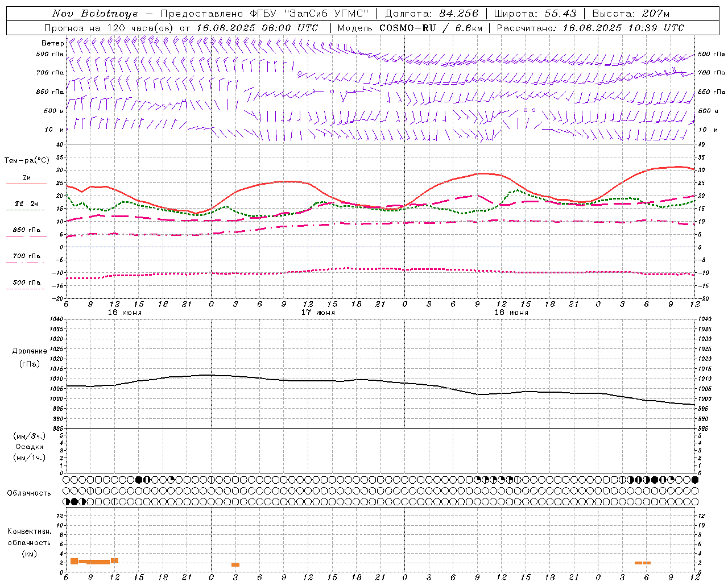Select the Осадки precipitation label
The image size is (728, 582).
(x=30, y=447)
